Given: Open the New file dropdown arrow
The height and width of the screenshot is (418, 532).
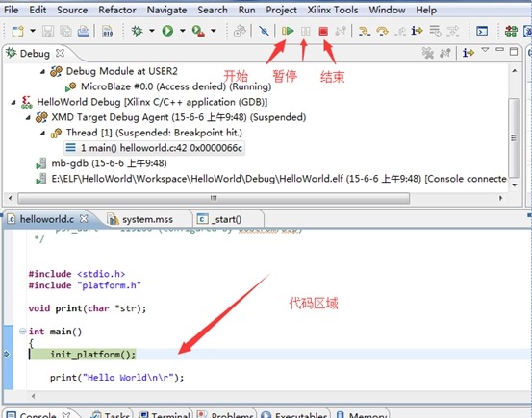Looking at the screenshot, I should (33, 31).
